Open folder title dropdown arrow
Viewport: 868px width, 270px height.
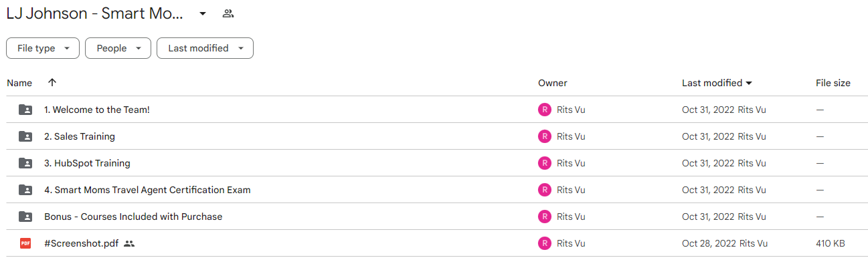(203, 13)
